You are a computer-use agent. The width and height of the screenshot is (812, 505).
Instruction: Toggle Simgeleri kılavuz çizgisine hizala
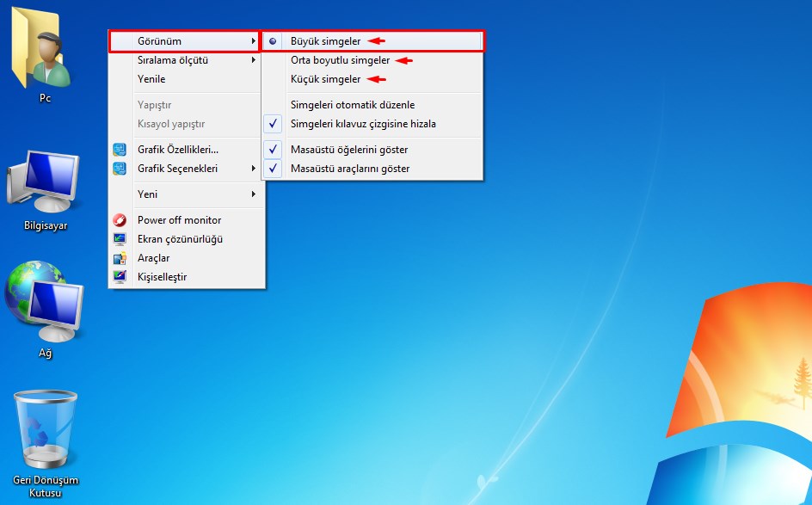[x=363, y=124]
